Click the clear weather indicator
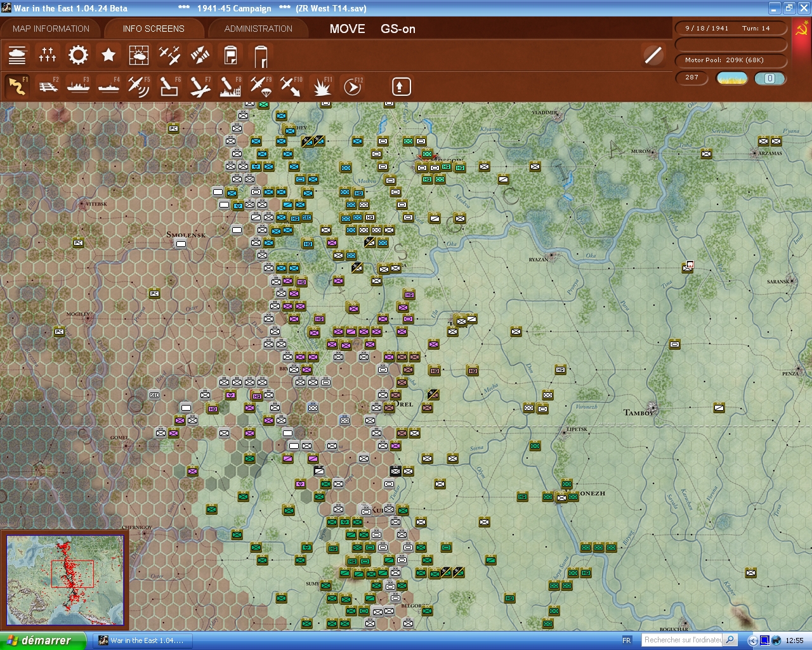 (732, 78)
